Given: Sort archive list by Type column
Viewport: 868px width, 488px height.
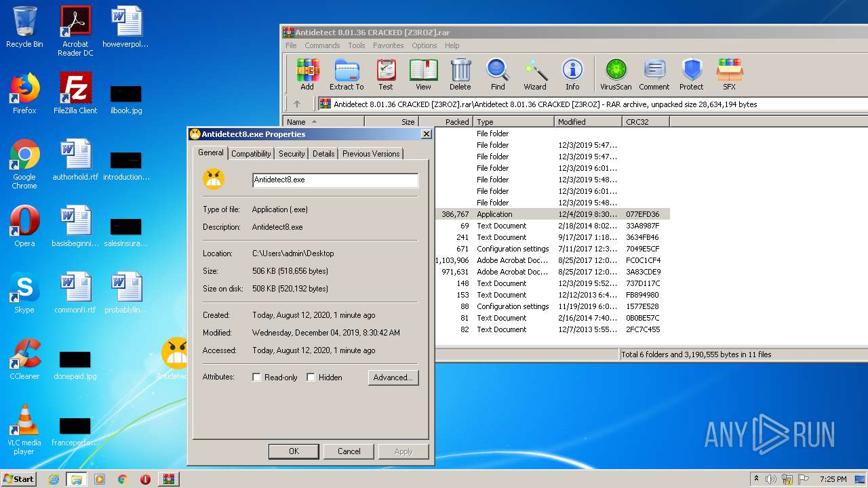Looking at the screenshot, I should [x=513, y=122].
